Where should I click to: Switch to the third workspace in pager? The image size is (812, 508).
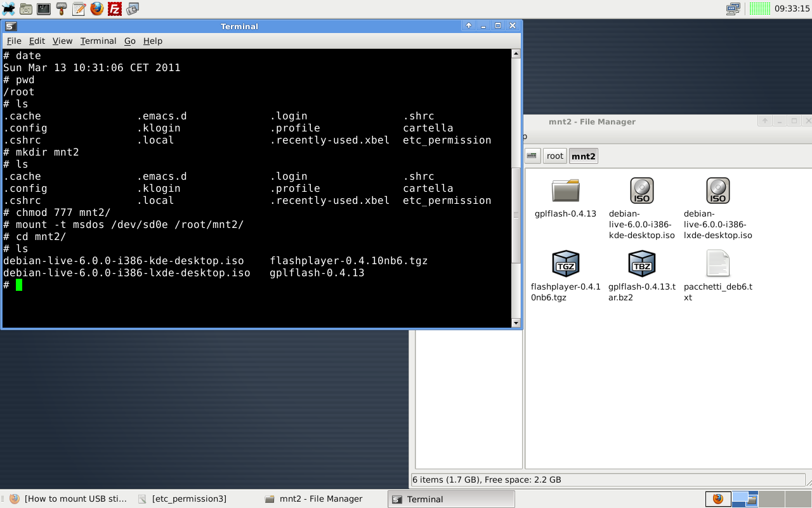point(771,499)
